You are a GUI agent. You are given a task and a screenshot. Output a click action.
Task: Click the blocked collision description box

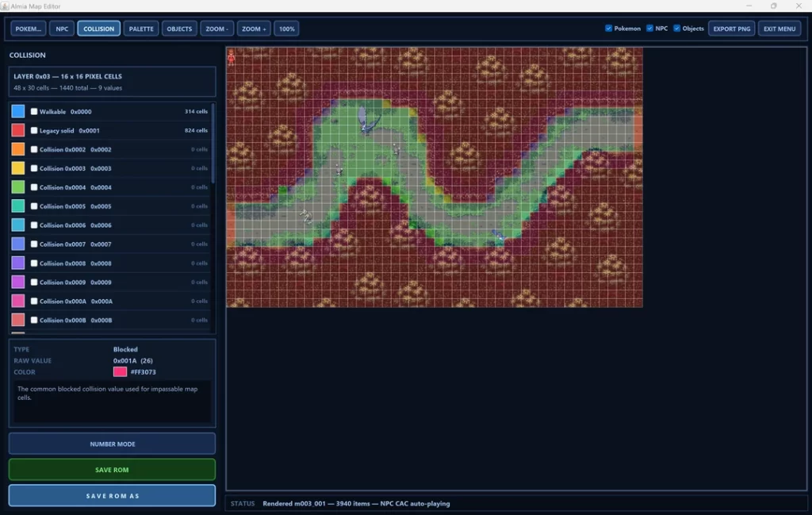[113, 402]
